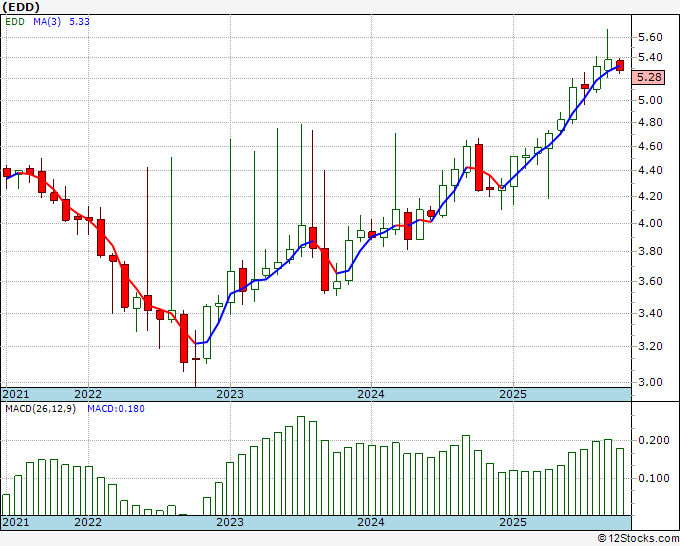This screenshot has width=680, height=546.
Task: Click the 5.60 price axis label
Action: 649,37
